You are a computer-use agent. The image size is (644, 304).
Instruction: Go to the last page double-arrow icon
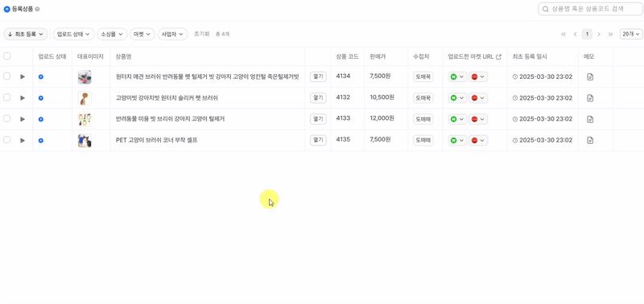pyautogui.click(x=611, y=34)
